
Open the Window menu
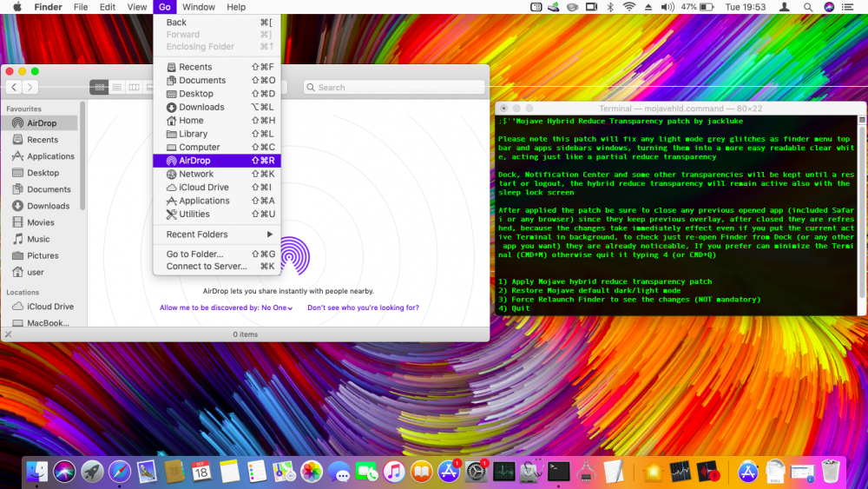(199, 7)
